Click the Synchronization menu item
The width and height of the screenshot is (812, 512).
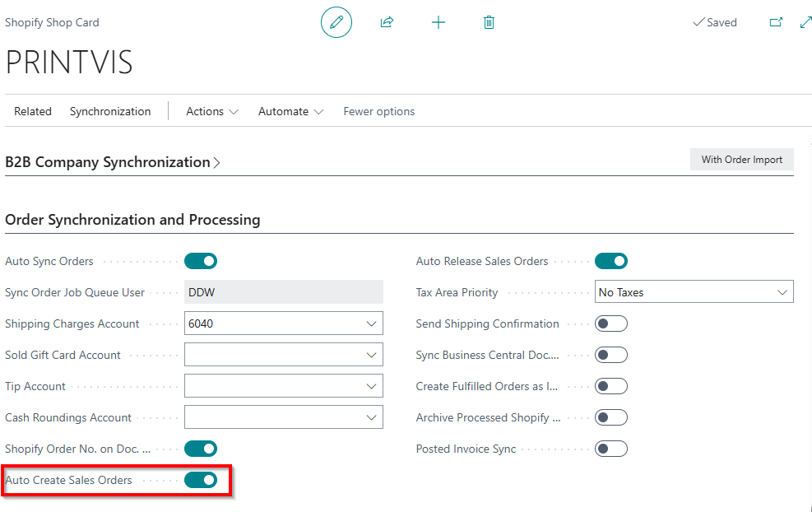point(110,111)
